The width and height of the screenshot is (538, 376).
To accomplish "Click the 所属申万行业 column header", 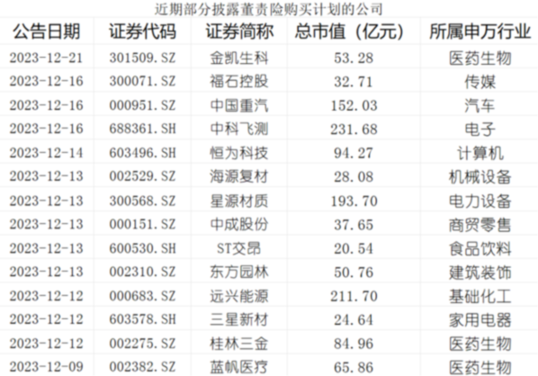I will [479, 31].
